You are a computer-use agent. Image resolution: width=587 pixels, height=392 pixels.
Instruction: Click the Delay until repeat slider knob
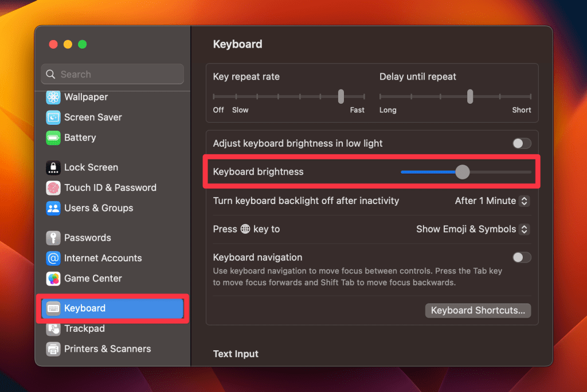pos(470,96)
